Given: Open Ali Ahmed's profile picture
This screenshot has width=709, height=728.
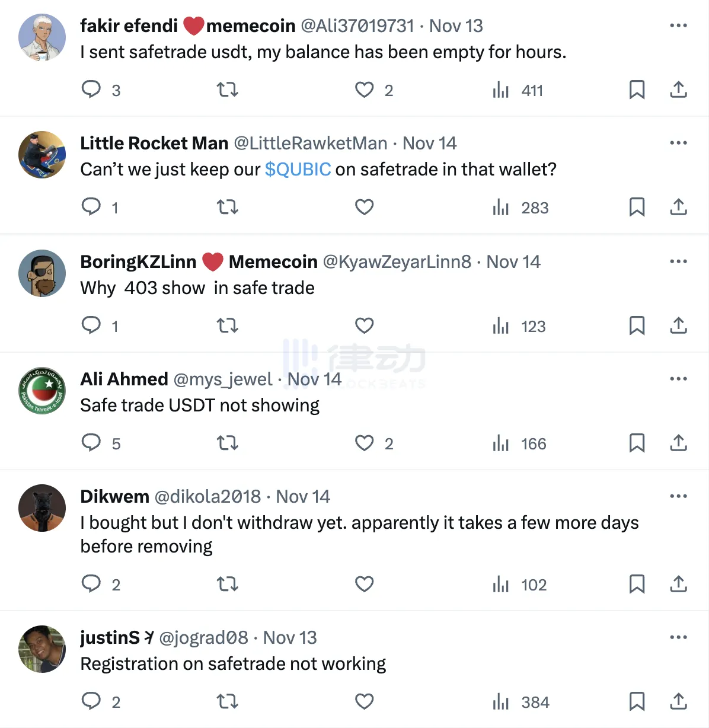Looking at the screenshot, I should (x=42, y=391).
